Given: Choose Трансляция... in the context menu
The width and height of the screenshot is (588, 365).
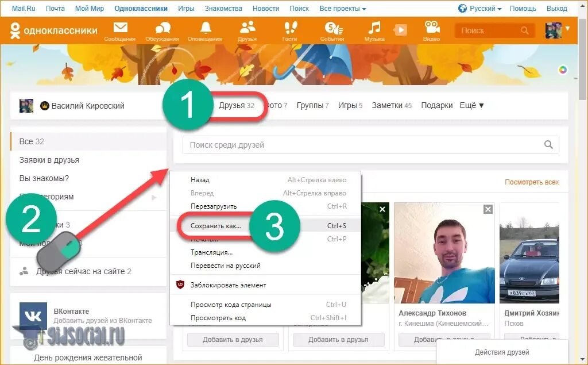Looking at the screenshot, I should coord(265,252).
